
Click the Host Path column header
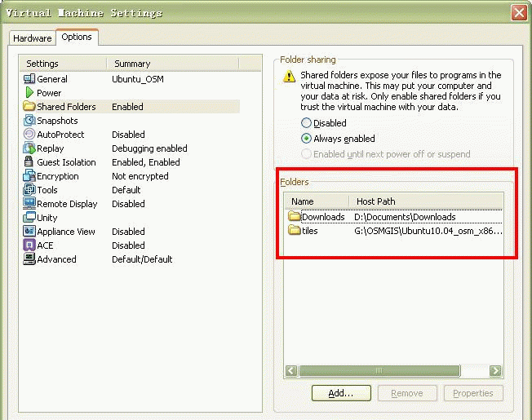(x=426, y=201)
